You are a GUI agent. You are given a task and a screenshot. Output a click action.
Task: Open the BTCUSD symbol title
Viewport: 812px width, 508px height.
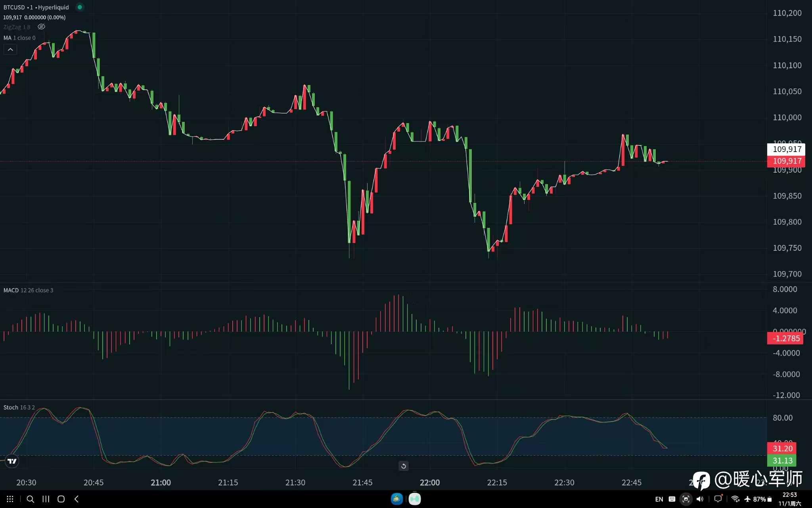coord(14,7)
